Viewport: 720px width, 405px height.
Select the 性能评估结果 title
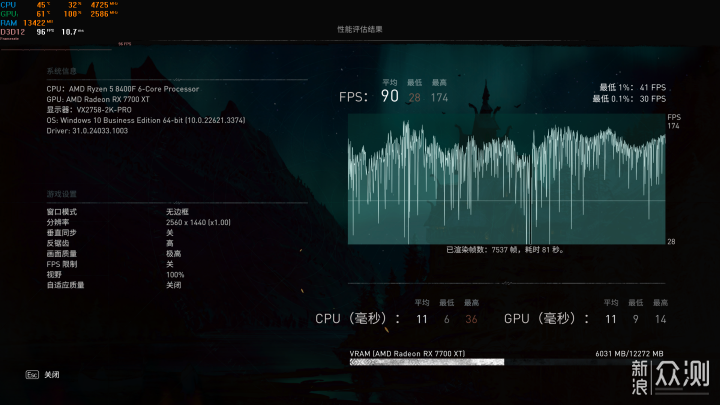(x=360, y=29)
